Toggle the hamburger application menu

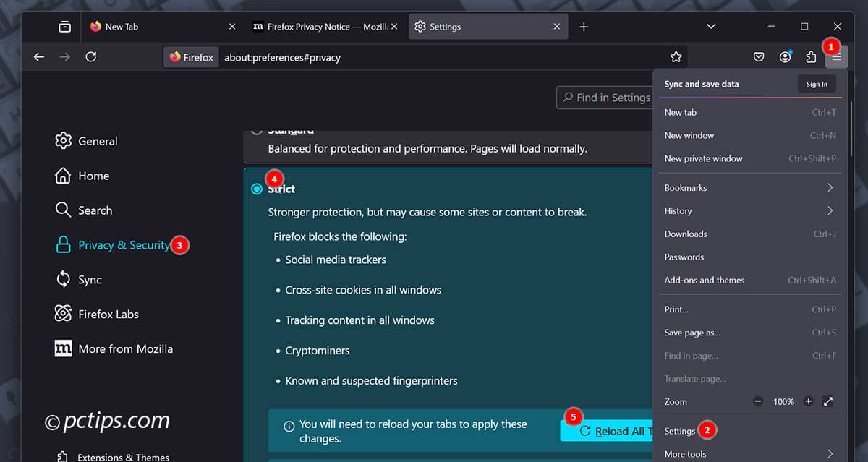click(836, 57)
